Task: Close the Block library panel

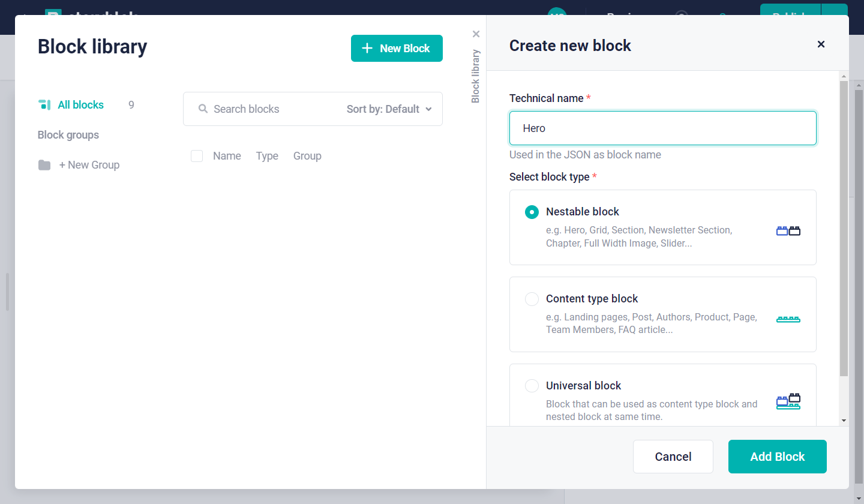Action: click(x=476, y=34)
